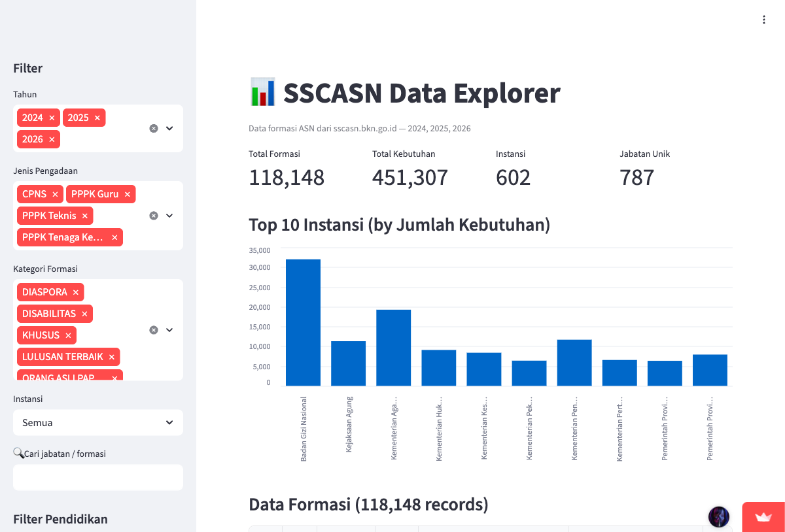Remove the DIASPORA category tag
The height and width of the screenshot is (532, 785).
[x=76, y=292]
